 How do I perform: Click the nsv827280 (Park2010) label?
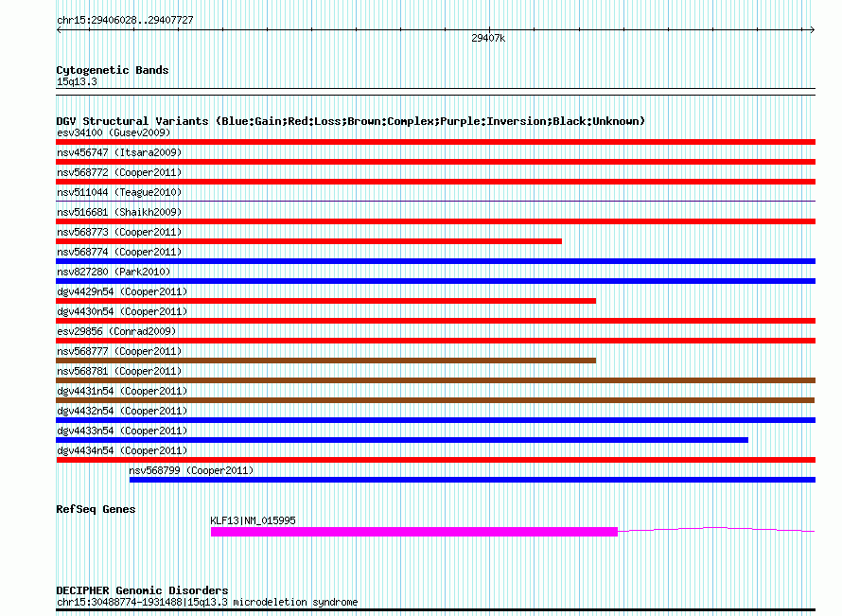coord(114,272)
